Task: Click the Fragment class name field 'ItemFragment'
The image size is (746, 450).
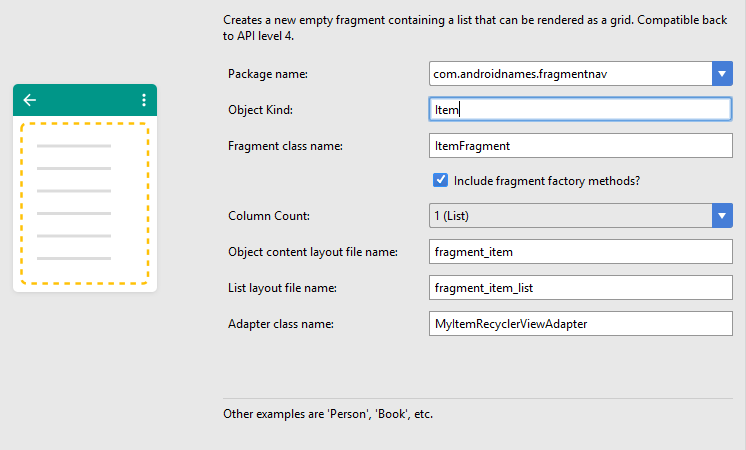Action: point(580,146)
